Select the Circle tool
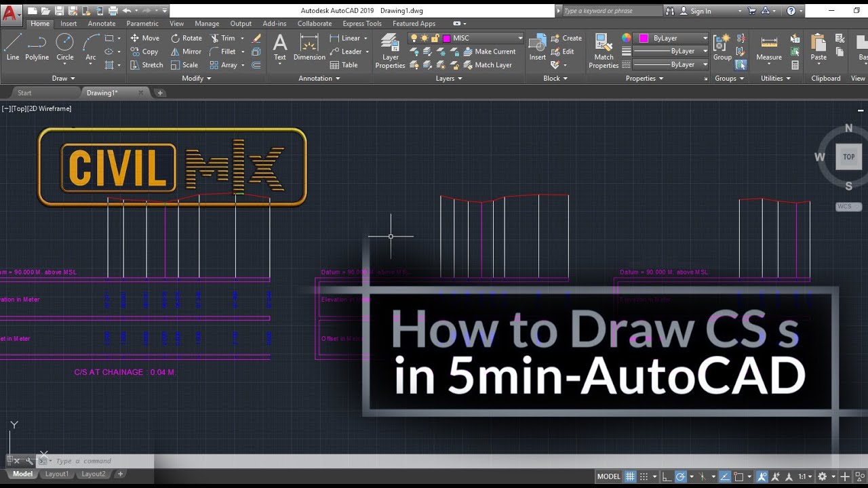The height and width of the screenshot is (488, 868). tap(64, 47)
